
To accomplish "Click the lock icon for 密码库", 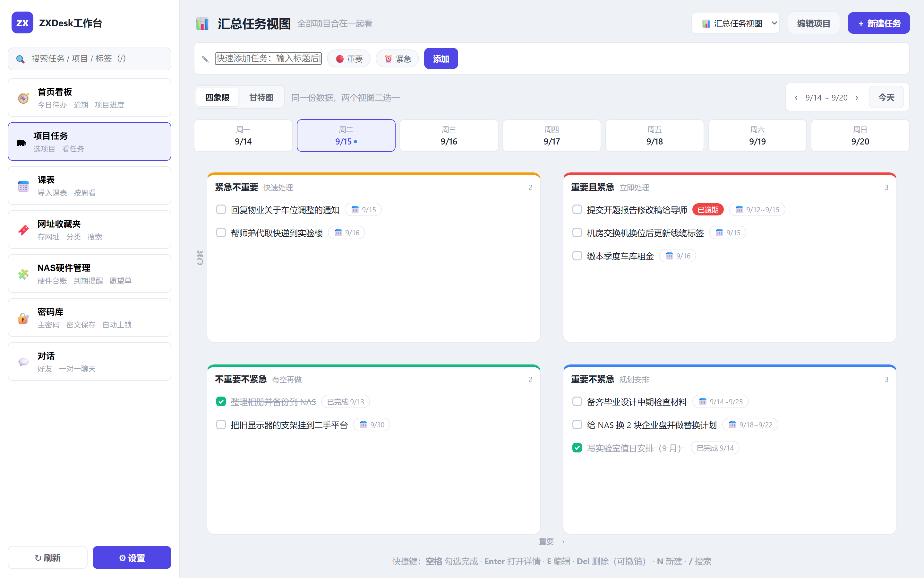I will (23, 318).
